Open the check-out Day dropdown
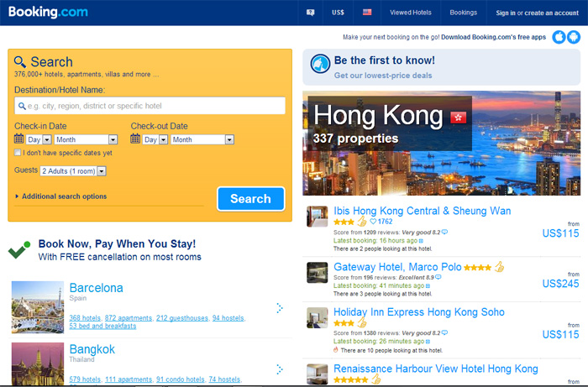Image resolution: width=588 pixels, height=387 pixels. (x=155, y=139)
